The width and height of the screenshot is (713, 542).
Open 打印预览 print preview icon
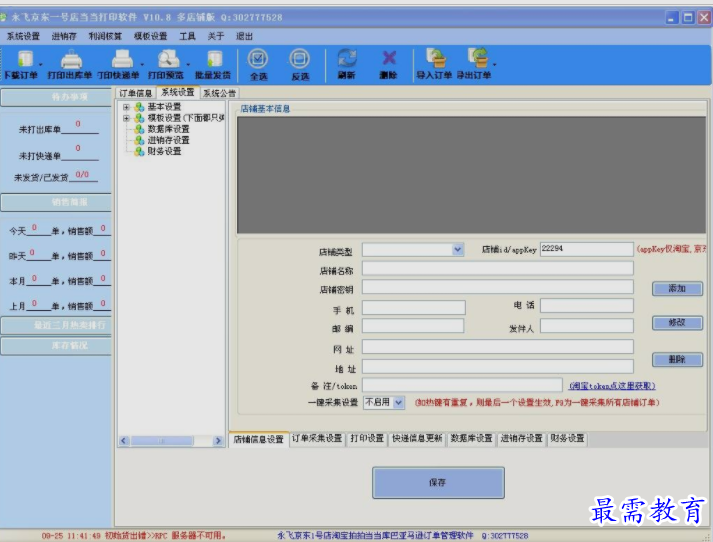click(x=168, y=59)
